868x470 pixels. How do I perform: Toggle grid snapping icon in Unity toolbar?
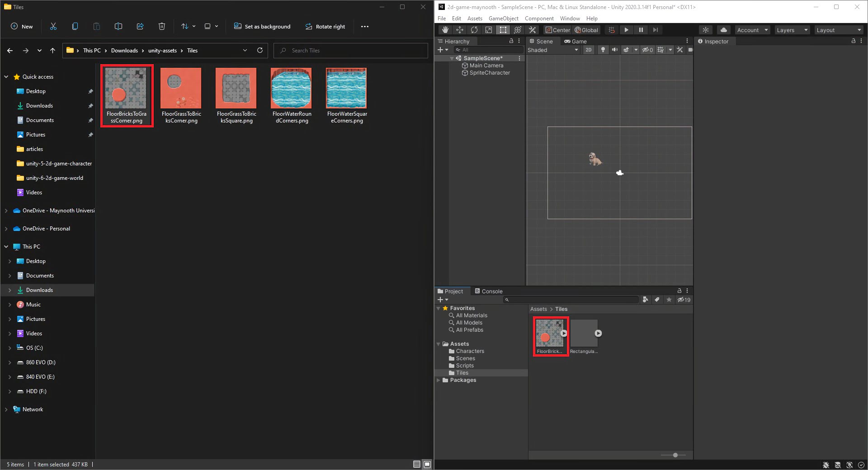[611, 30]
